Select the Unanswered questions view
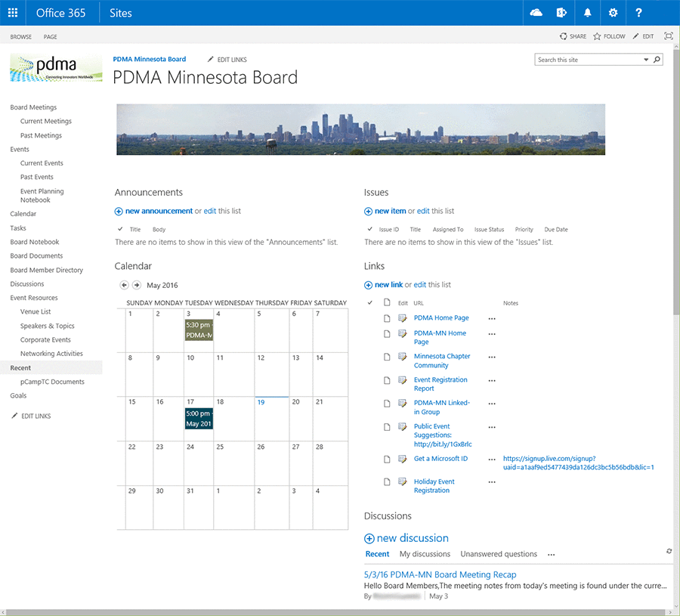This screenshot has width=680, height=616. pos(499,554)
